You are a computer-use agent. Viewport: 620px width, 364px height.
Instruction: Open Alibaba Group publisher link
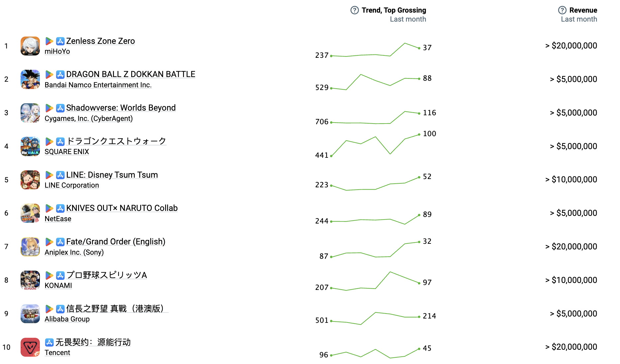coord(67,319)
